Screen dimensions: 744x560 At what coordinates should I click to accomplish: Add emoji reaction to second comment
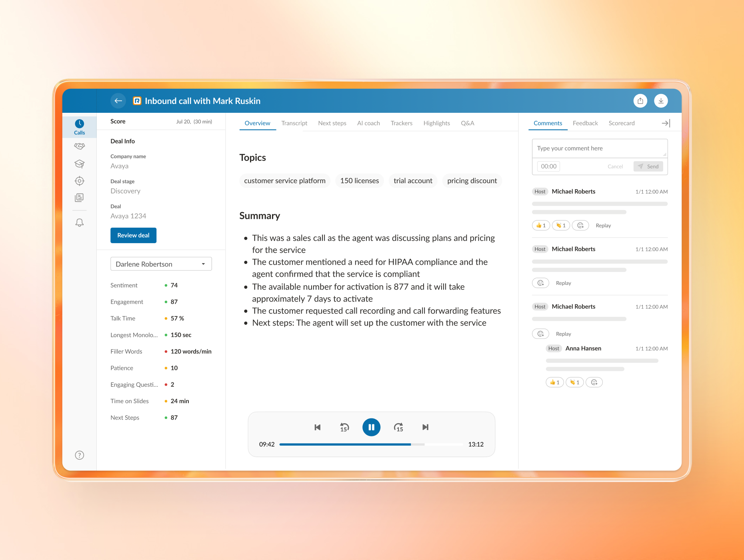coord(540,283)
